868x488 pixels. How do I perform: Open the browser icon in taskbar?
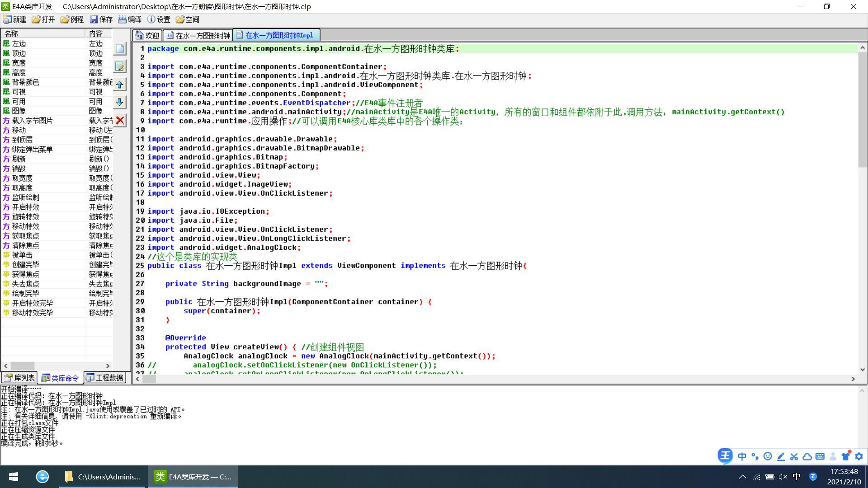pos(42,477)
